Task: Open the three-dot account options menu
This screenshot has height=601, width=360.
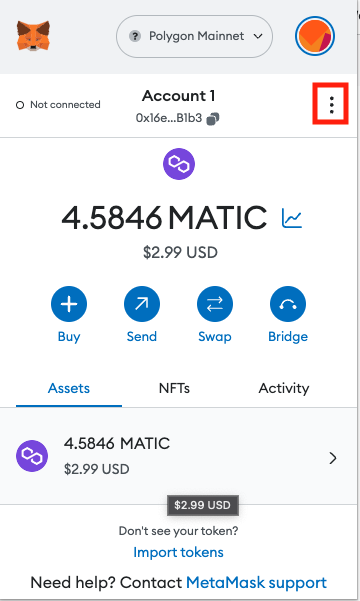Action: (x=331, y=105)
